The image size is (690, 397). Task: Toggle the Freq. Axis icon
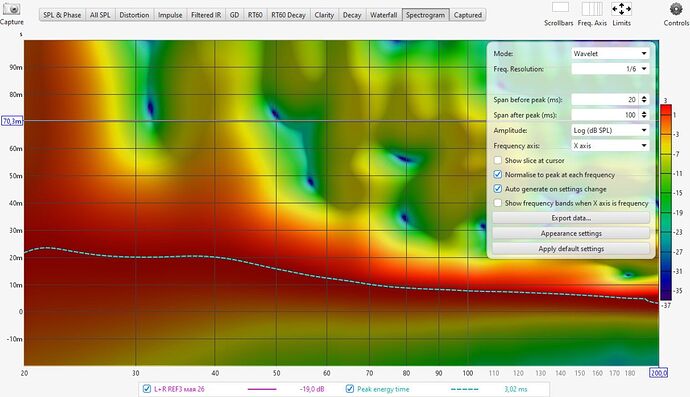592,8
